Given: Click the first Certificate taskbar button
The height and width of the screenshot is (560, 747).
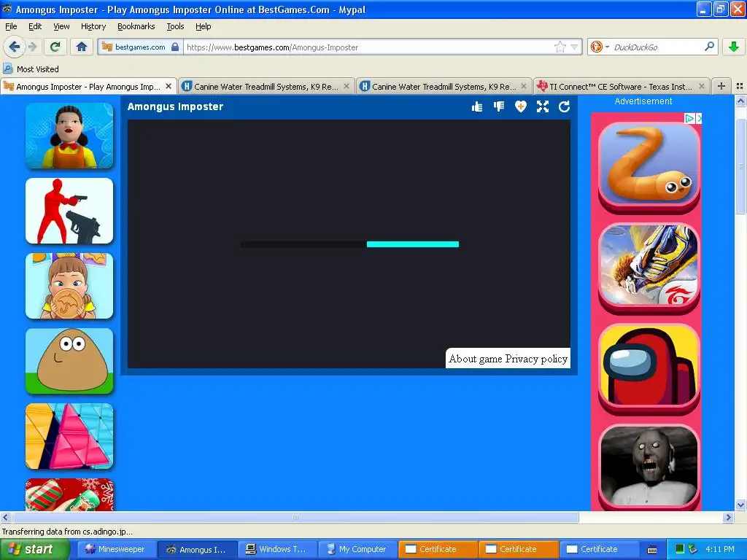Looking at the screenshot, I should tap(438, 549).
